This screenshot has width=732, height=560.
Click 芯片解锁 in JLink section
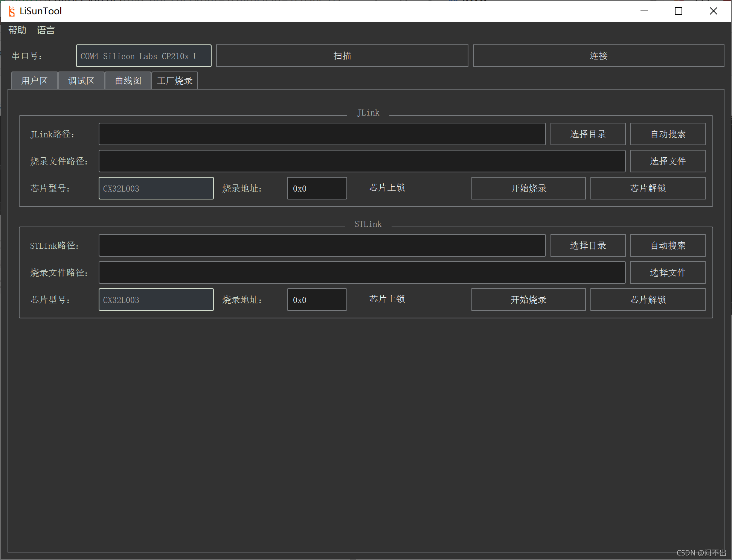648,188
